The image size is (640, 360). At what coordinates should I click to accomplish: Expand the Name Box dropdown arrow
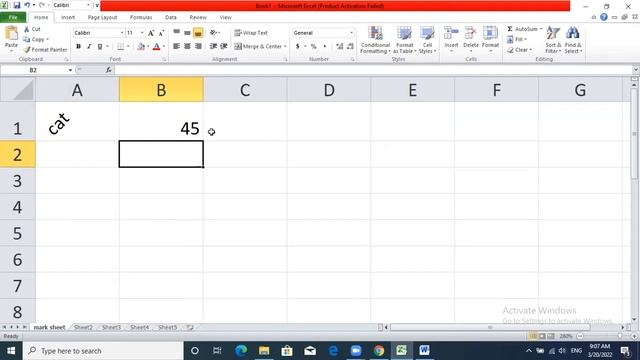70,70
